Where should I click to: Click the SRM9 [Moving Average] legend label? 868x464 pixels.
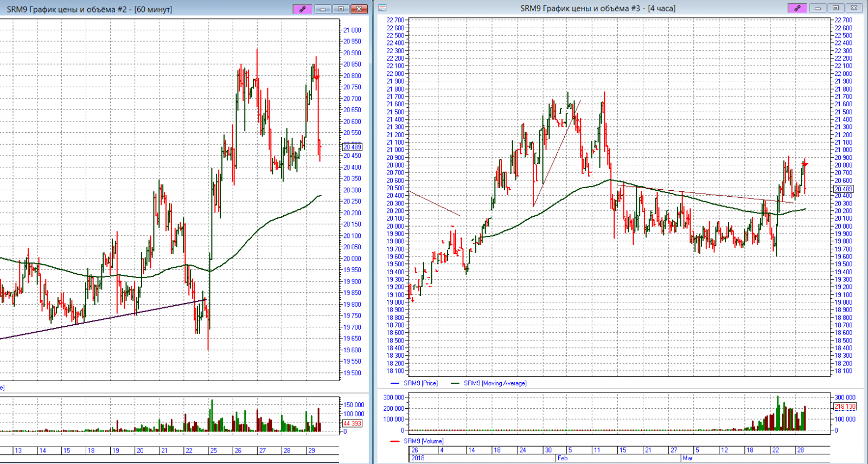[495, 383]
